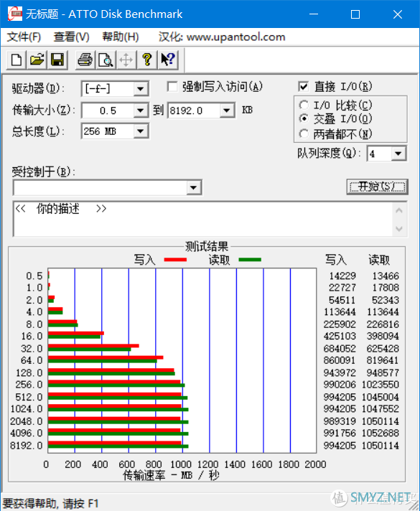
Task: Click the New document toolbar icon
Action: (17, 60)
